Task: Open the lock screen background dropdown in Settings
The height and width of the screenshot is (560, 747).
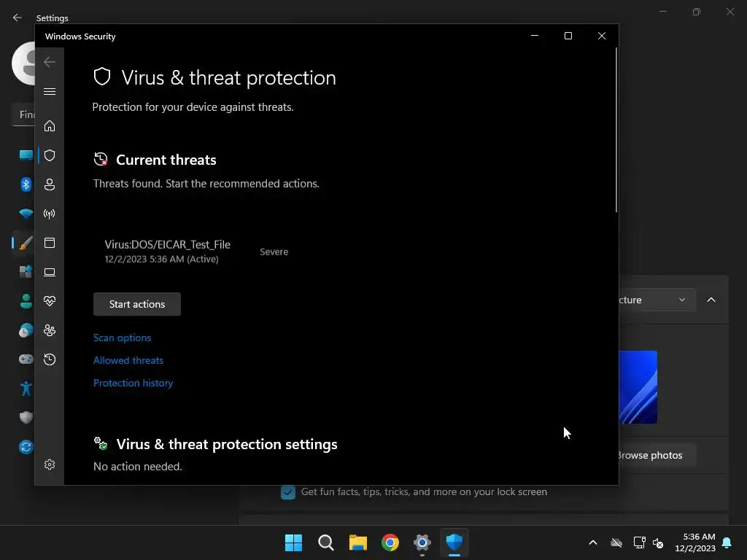Action: [x=657, y=300]
